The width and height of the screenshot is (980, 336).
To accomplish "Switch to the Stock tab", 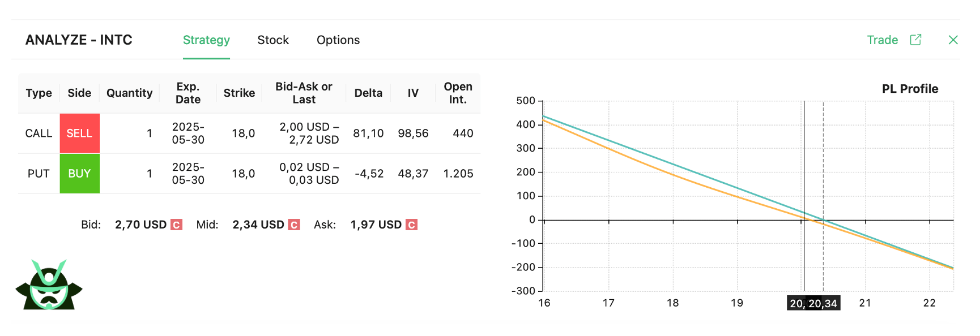I will [x=273, y=40].
